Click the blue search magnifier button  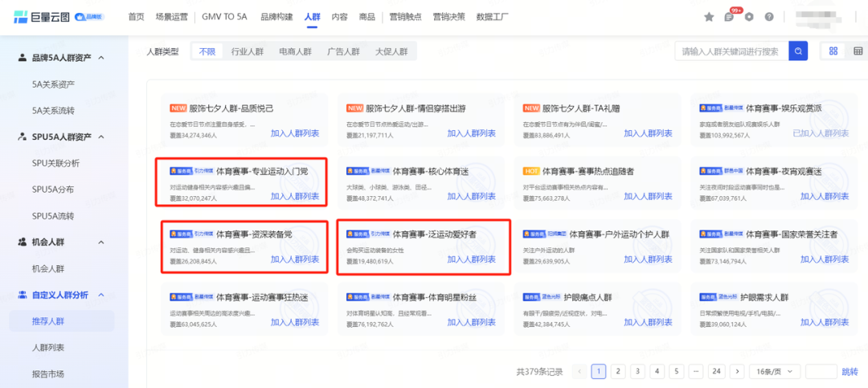coord(798,51)
